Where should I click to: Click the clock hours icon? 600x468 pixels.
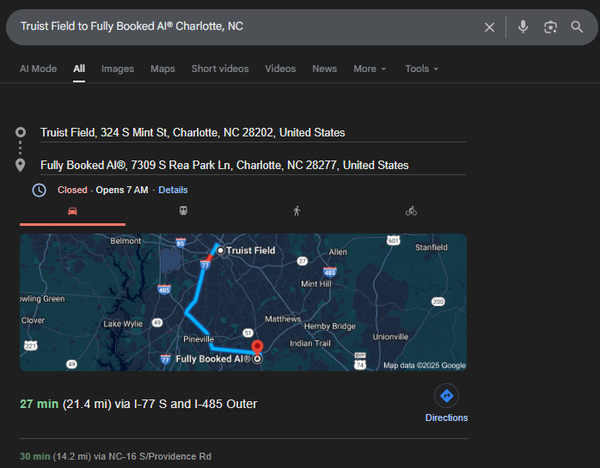tap(39, 190)
